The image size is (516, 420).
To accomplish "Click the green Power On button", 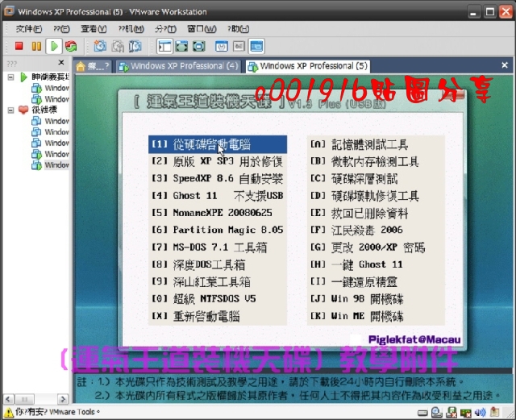I will coord(53,47).
